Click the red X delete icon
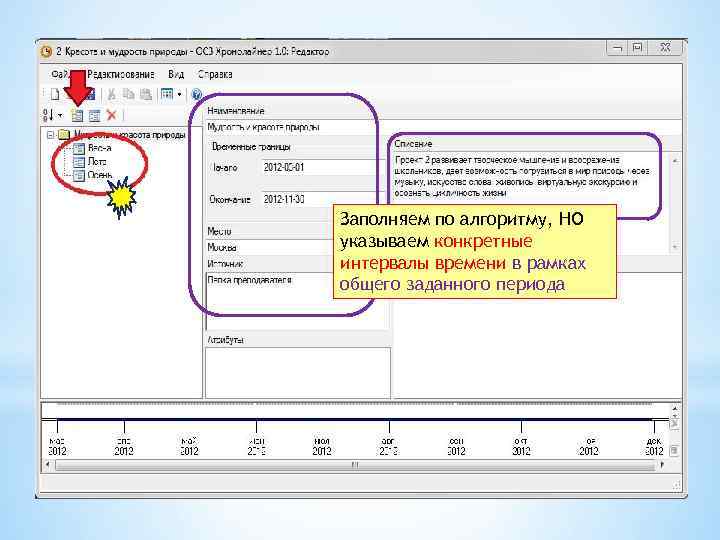Image resolution: width=720 pixels, height=540 pixels. [x=112, y=115]
